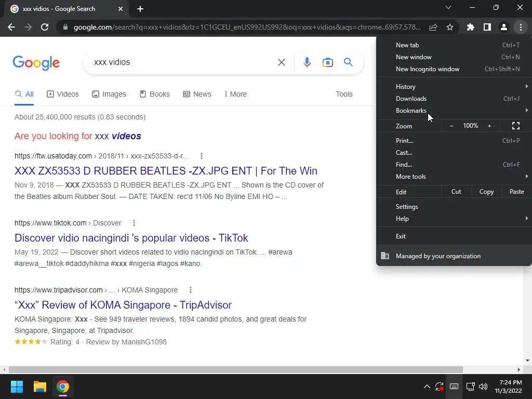Select Print... in the menu
The image size is (532, 399).
coord(454,140)
